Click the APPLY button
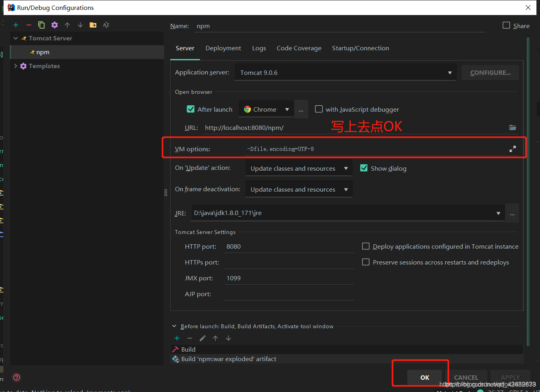Image resolution: width=540 pixels, height=392 pixels. 510,378
